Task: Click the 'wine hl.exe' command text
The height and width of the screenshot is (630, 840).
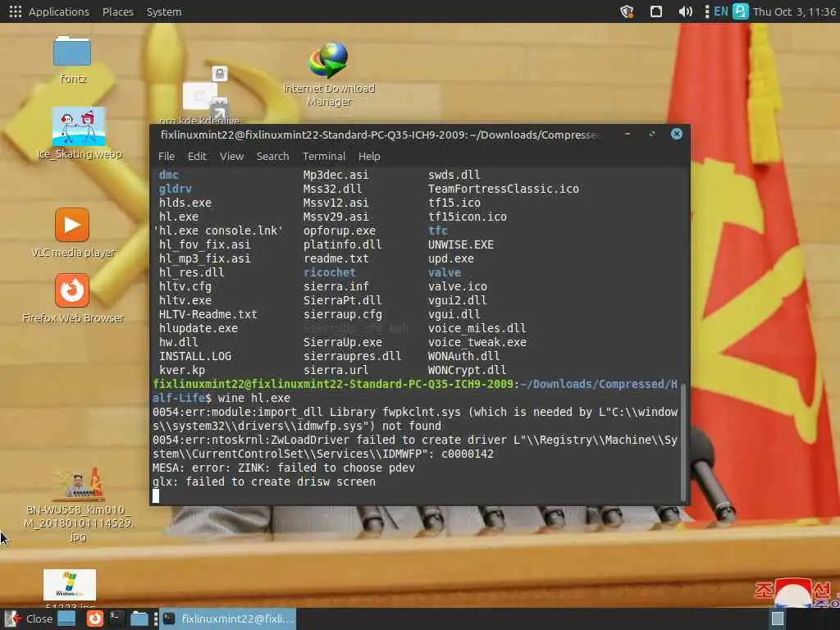Action: click(254, 398)
